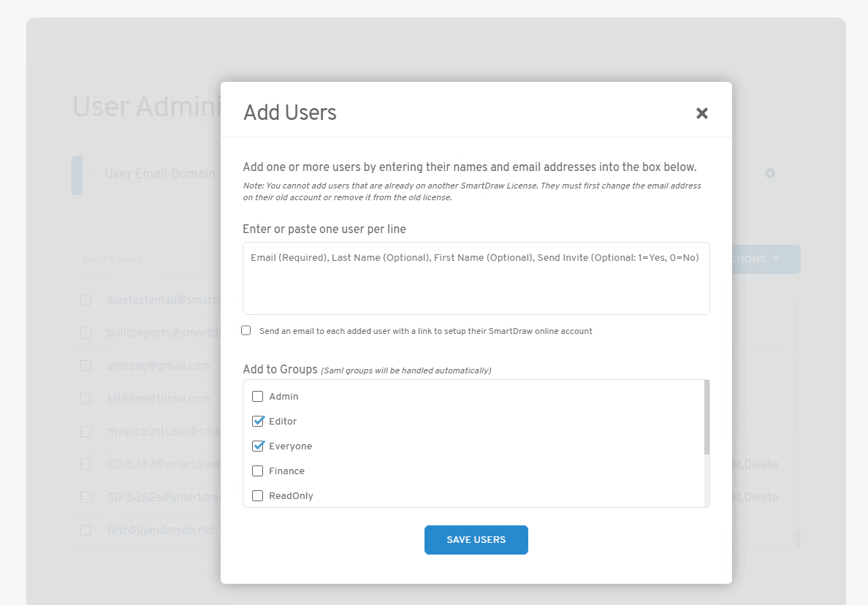
Task: Click the user entry text area
Action: click(x=476, y=278)
